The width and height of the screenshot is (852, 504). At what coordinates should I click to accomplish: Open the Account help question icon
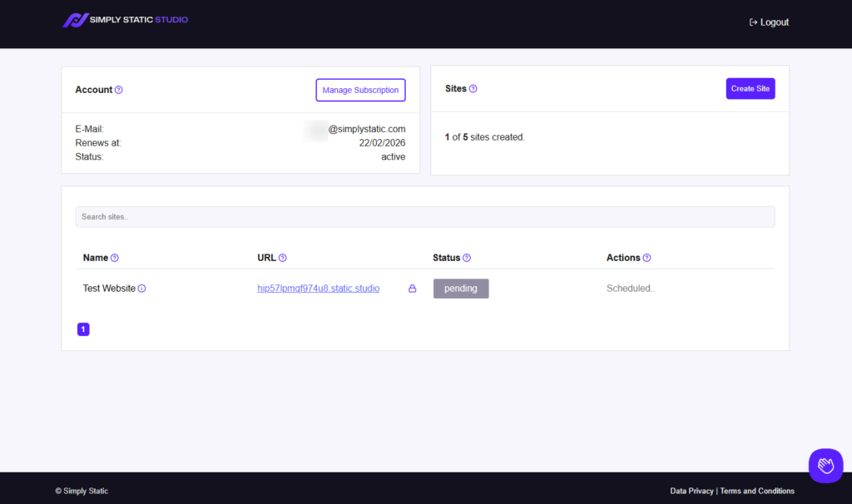click(118, 90)
